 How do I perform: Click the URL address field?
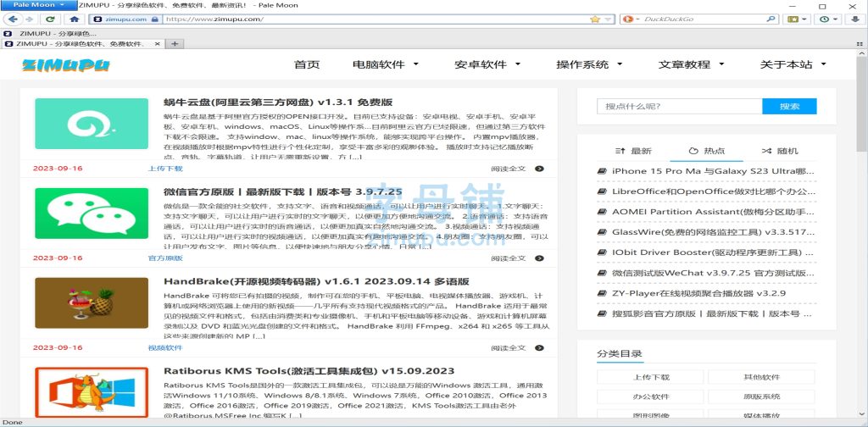point(376,19)
